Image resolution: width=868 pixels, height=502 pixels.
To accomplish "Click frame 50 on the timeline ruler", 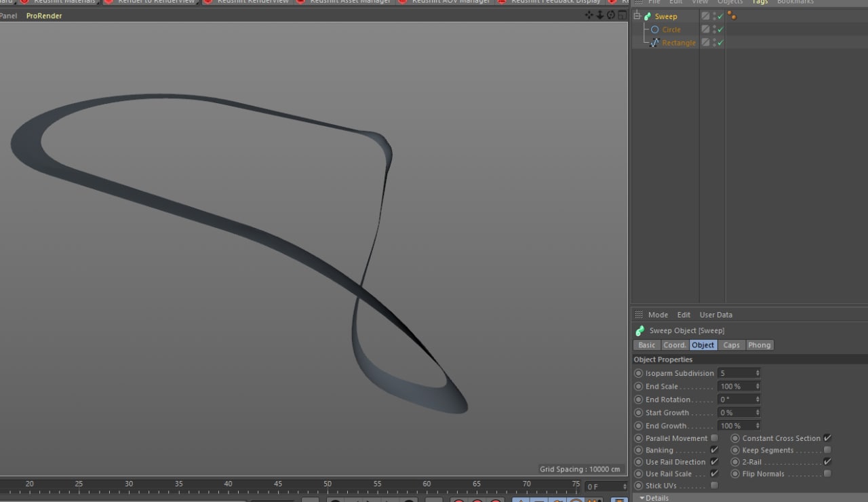I will pos(328,484).
